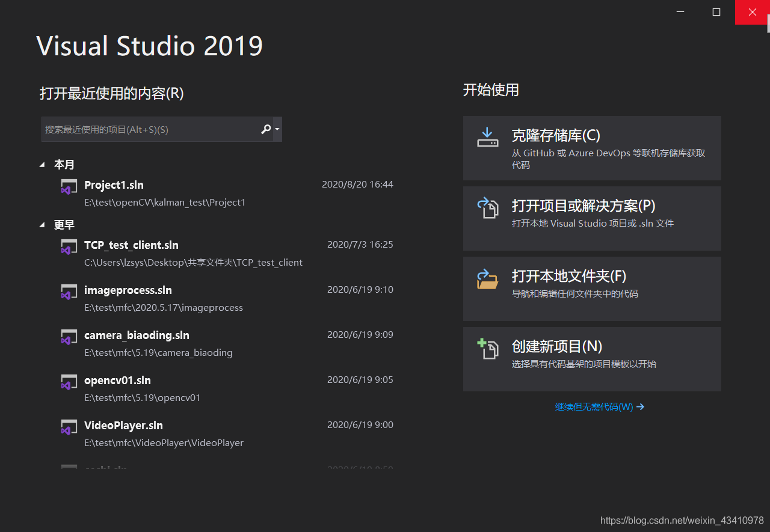Viewport: 770px width, 532px height.
Task: Click the date 2020/6/19 9:05
Action: (360, 380)
